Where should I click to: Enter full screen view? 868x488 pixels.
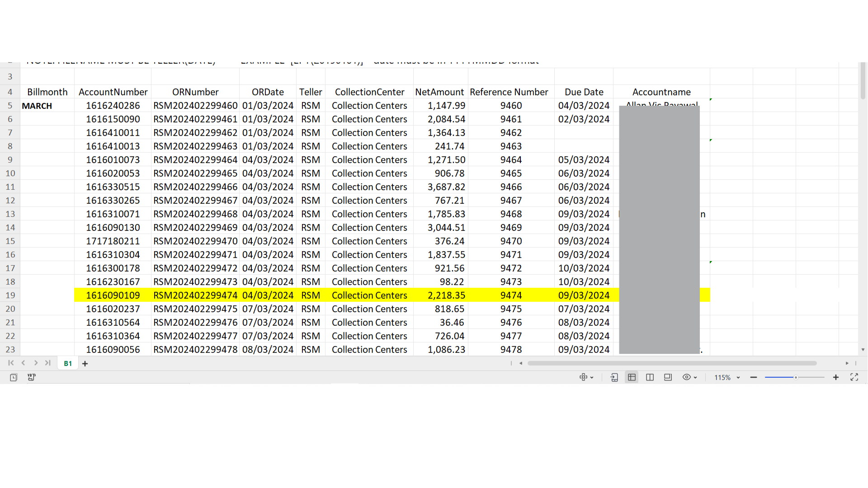tap(854, 377)
